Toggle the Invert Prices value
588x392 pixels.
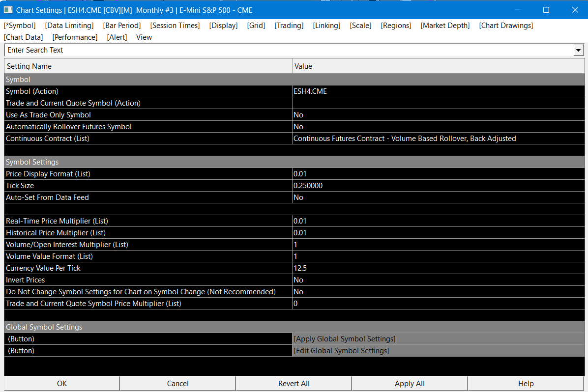[438, 280]
